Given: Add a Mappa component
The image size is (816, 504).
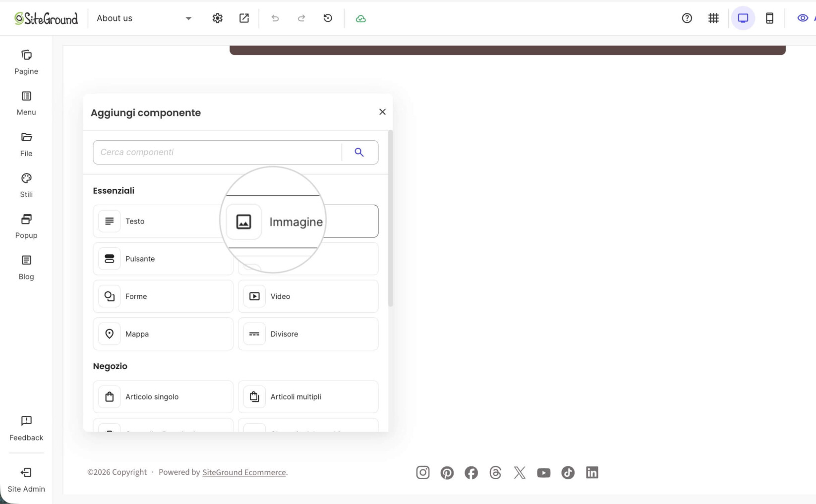Looking at the screenshot, I should [163, 334].
